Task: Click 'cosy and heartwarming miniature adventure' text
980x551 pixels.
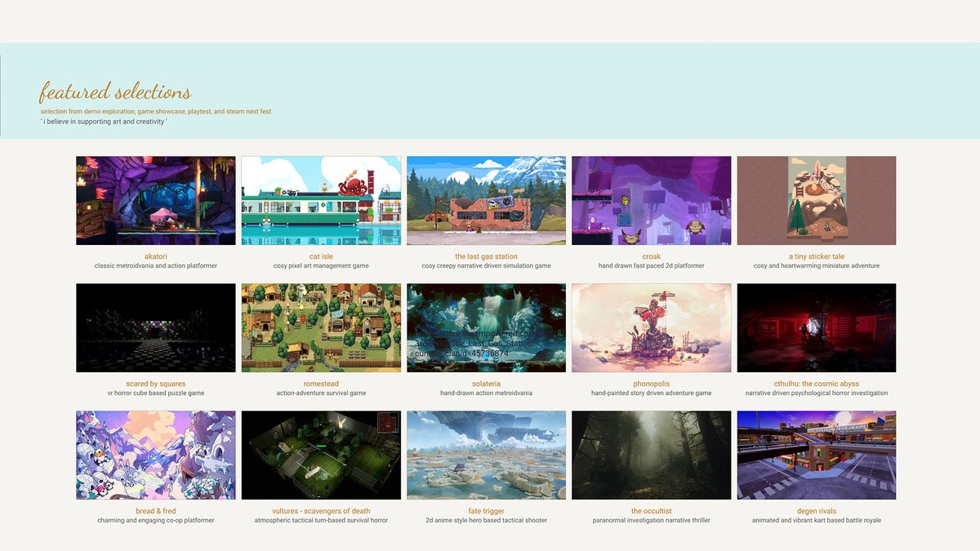Action: [x=817, y=266]
